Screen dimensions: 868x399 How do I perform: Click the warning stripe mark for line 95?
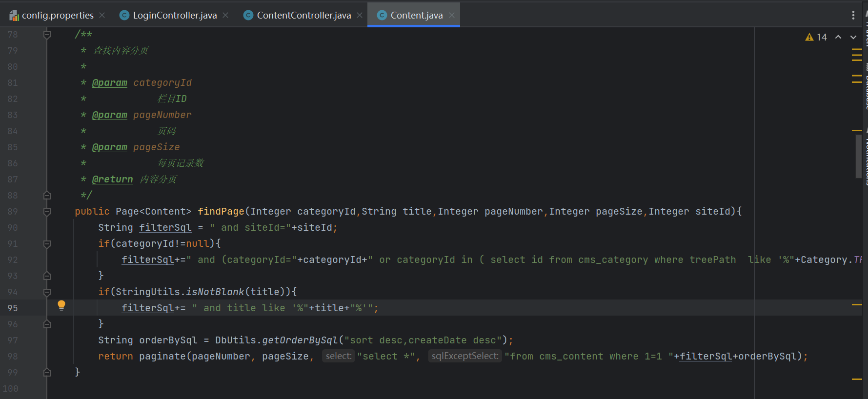click(x=857, y=304)
